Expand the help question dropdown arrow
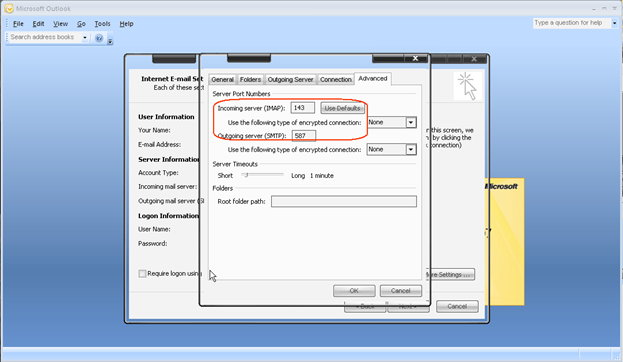The width and height of the screenshot is (623, 362). coord(614,23)
